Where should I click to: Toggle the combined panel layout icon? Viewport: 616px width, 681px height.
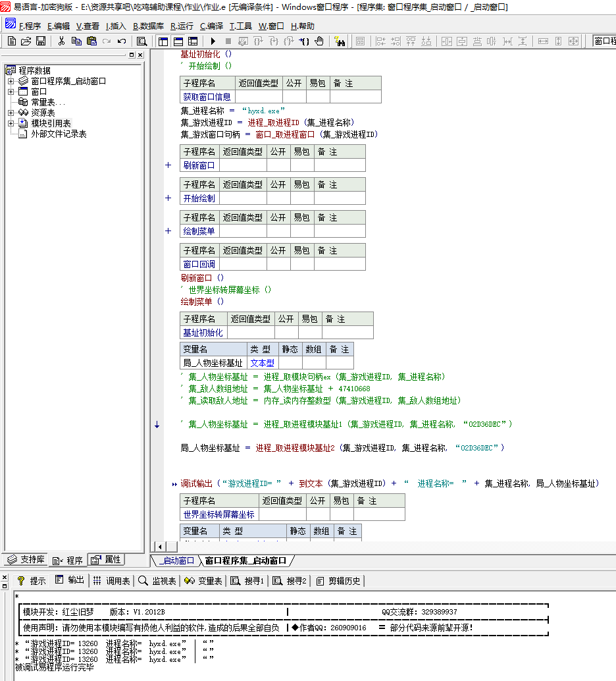pyautogui.click(x=193, y=41)
